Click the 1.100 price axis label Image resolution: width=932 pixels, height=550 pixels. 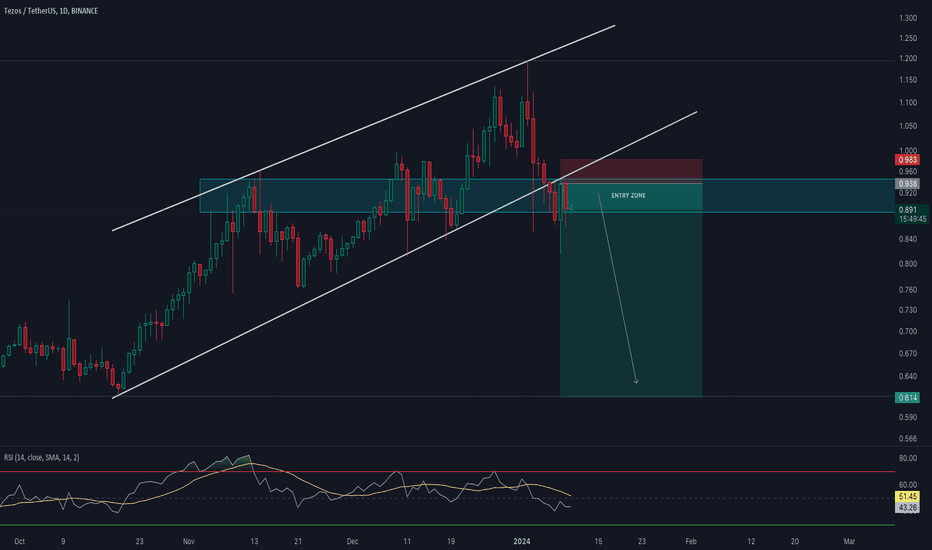(x=908, y=103)
